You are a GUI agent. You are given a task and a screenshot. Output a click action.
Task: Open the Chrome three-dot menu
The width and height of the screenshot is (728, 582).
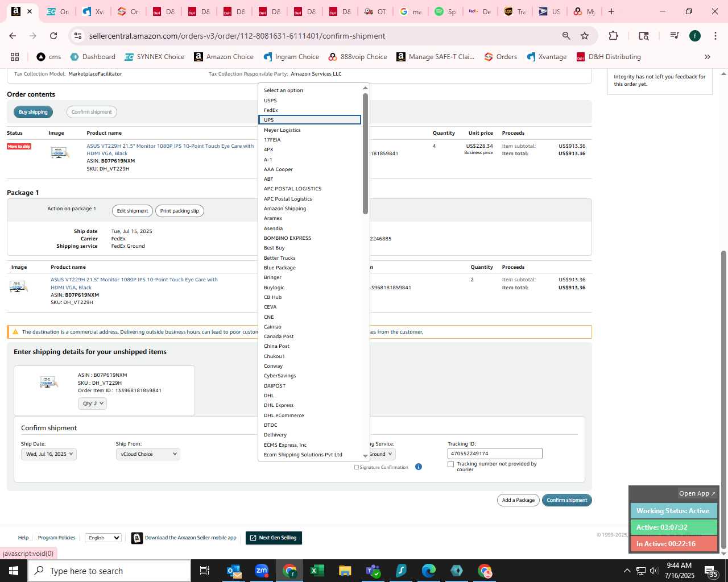click(715, 36)
